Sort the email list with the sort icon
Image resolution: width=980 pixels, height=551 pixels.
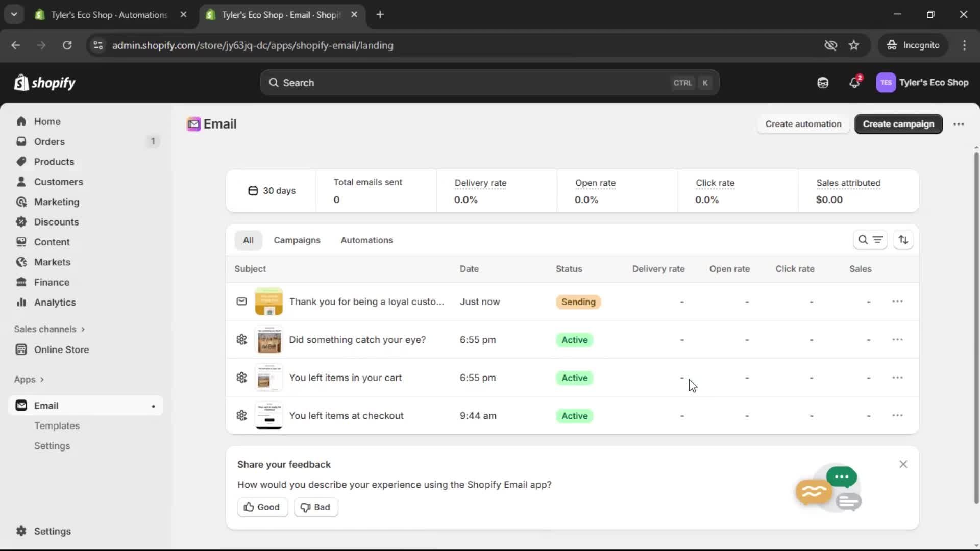pos(903,240)
